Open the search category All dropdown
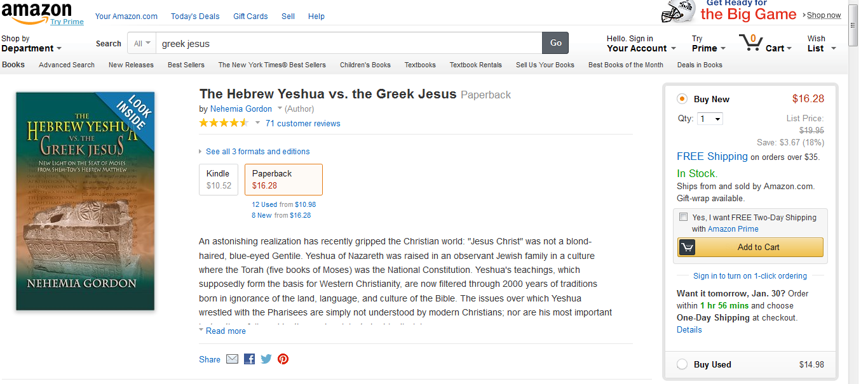Screen dimensions: 868x384 pos(142,43)
